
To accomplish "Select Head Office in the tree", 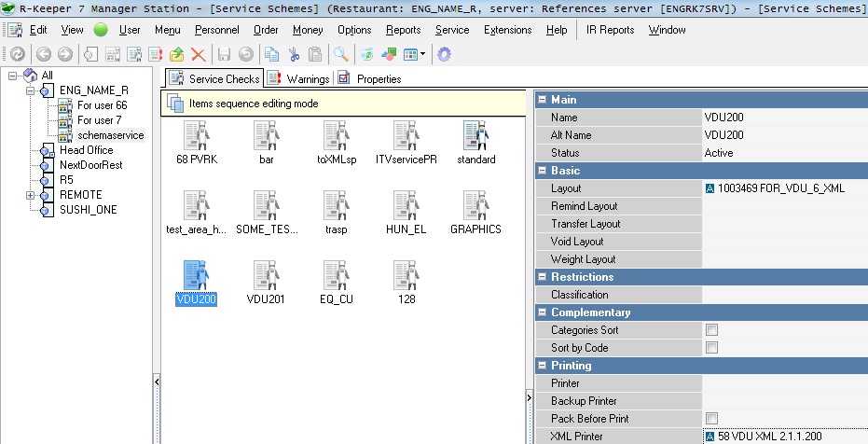I will (x=87, y=150).
